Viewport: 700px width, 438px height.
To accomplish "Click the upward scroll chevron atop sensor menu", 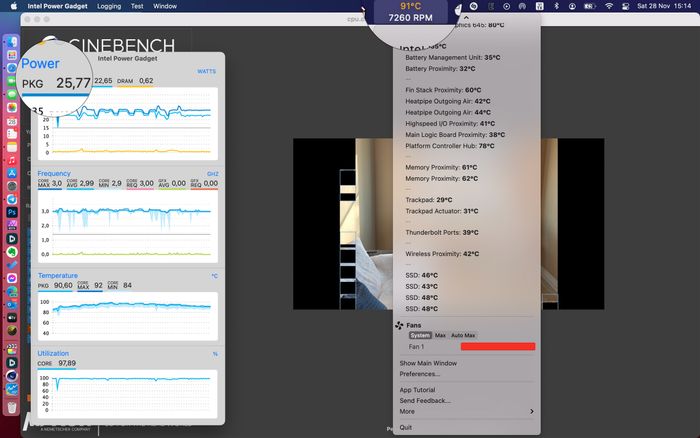I will (x=467, y=18).
